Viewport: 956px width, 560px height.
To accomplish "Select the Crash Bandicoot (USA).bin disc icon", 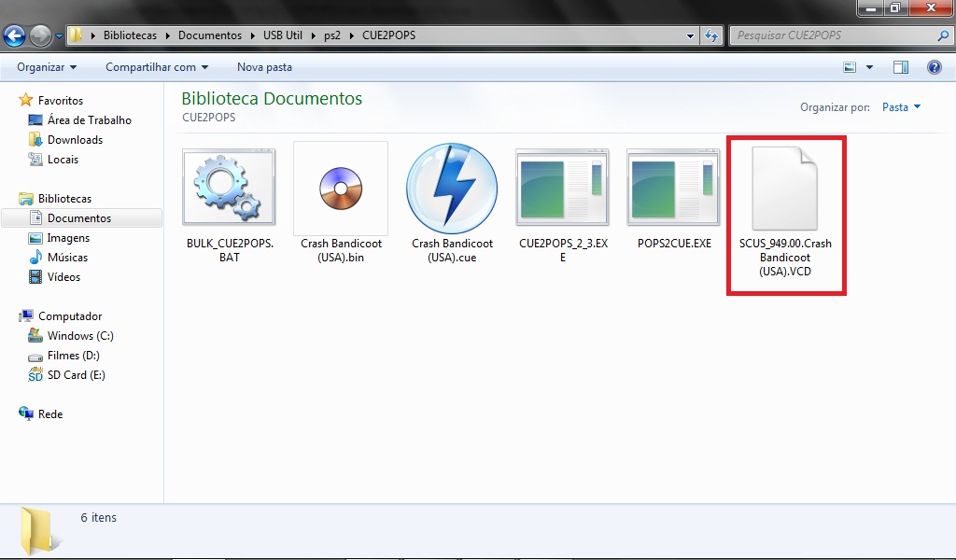I will pyautogui.click(x=340, y=187).
